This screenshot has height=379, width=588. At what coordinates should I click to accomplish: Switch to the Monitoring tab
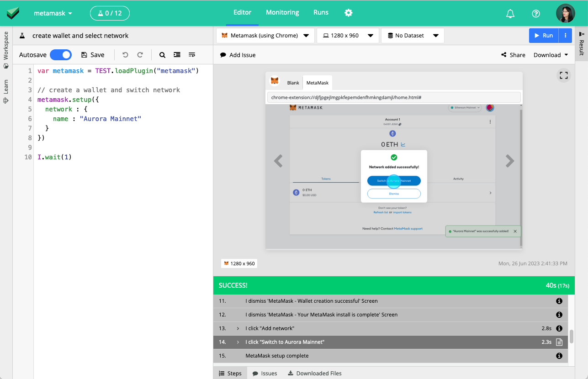pyautogui.click(x=282, y=13)
